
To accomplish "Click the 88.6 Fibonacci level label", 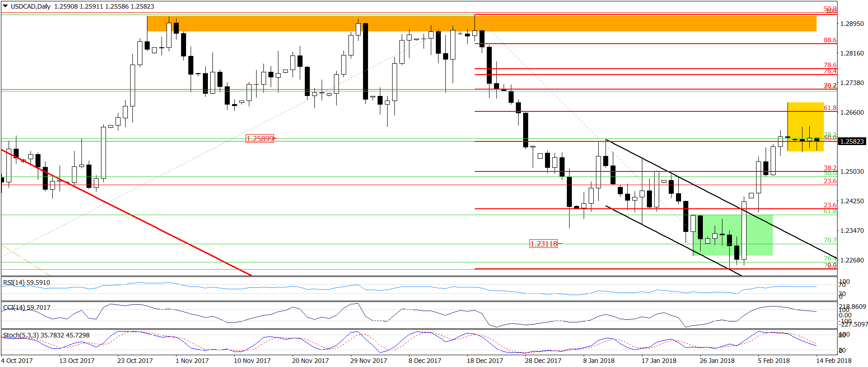I will coord(830,40).
